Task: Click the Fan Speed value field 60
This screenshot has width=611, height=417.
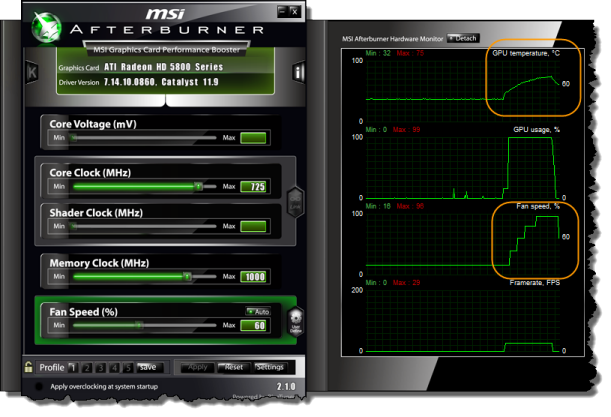Action: [253, 325]
